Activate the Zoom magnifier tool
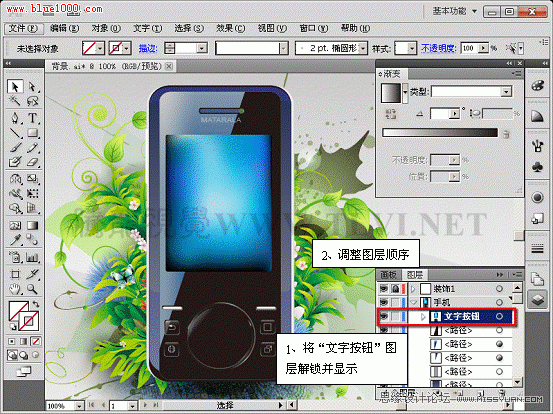The width and height of the screenshot is (553, 414). [x=32, y=289]
